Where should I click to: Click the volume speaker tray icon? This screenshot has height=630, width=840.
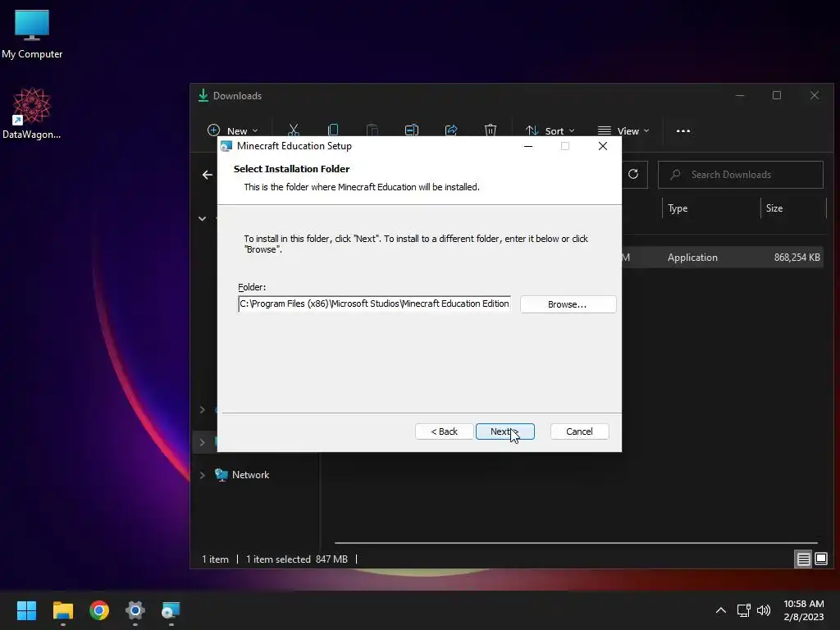pyautogui.click(x=764, y=610)
